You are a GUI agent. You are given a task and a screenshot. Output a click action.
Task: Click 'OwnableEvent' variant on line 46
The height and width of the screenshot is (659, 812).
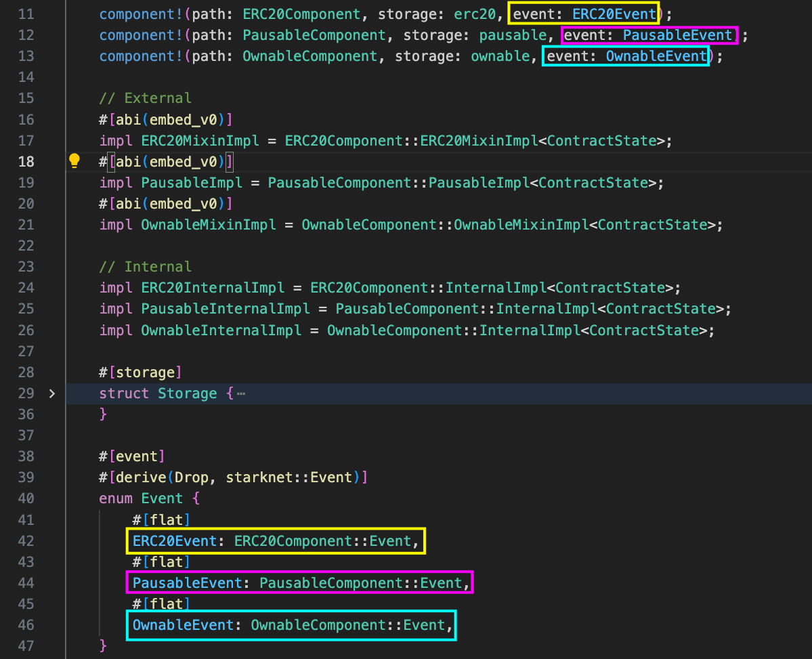pyautogui.click(x=183, y=624)
